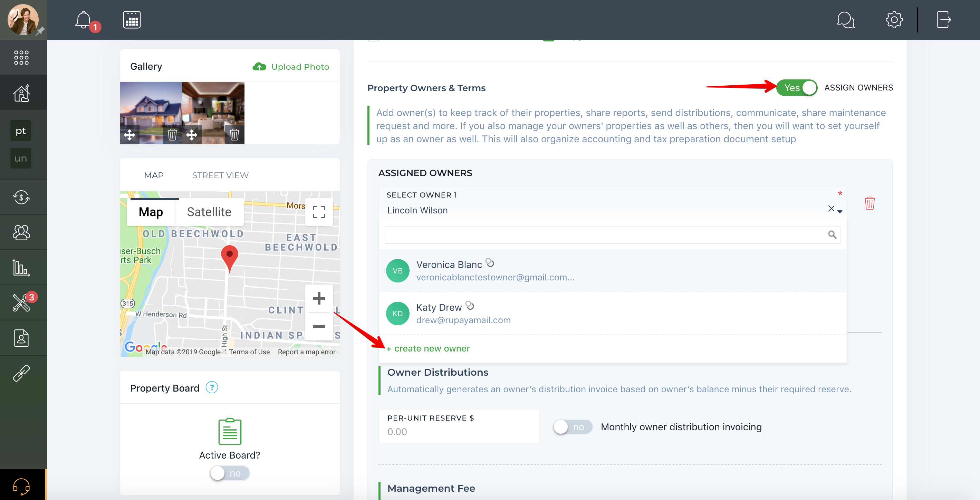Image resolution: width=980 pixels, height=500 pixels.
Task: Open the accounting dollar icon in sidebar
Action: coord(21,197)
